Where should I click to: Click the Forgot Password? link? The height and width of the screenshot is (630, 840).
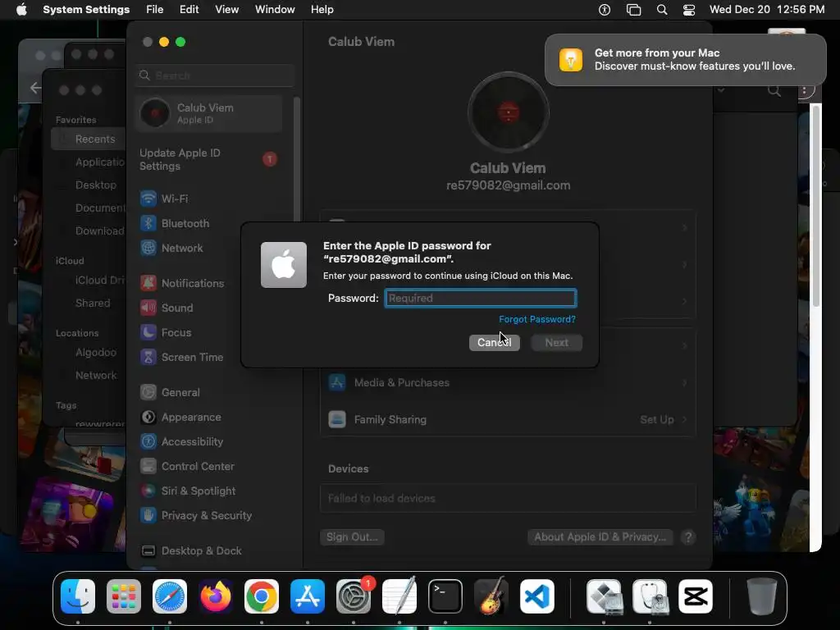(537, 319)
